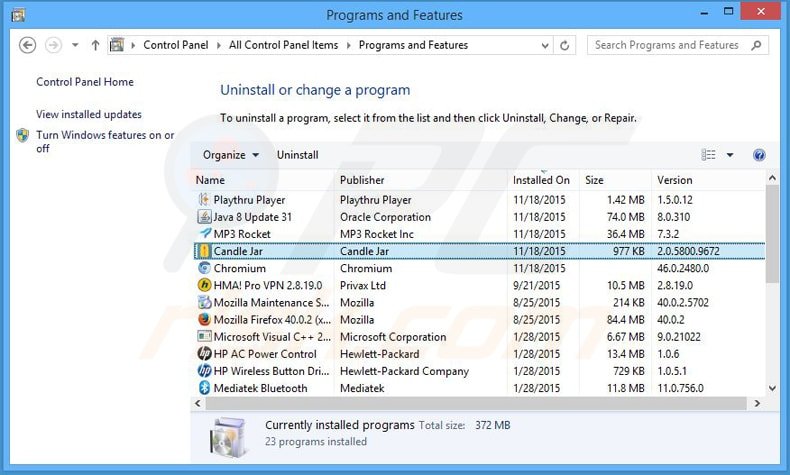This screenshot has width=790, height=475.
Task: Go up one level with Up arrow
Action: tap(95, 45)
